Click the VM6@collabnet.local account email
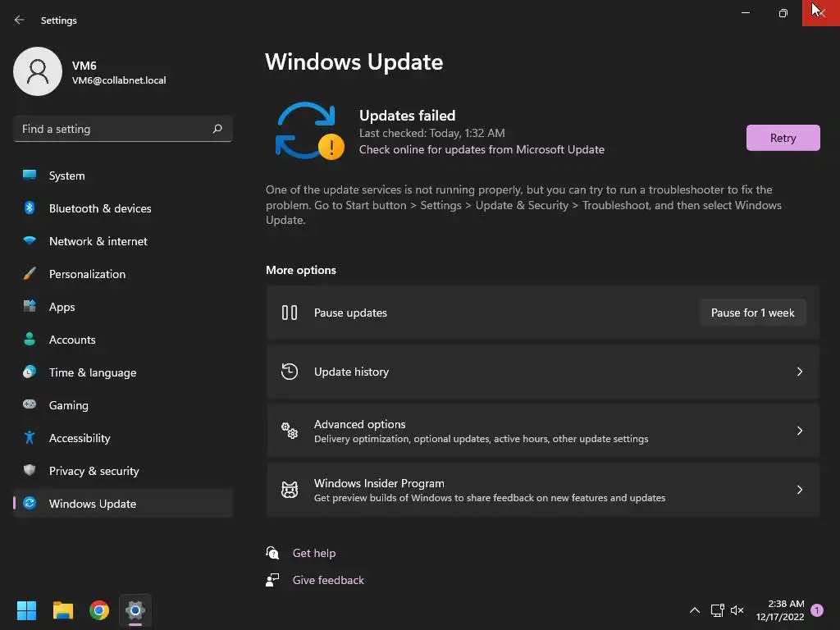The width and height of the screenshot is (840, 630). tap(119, 80)
